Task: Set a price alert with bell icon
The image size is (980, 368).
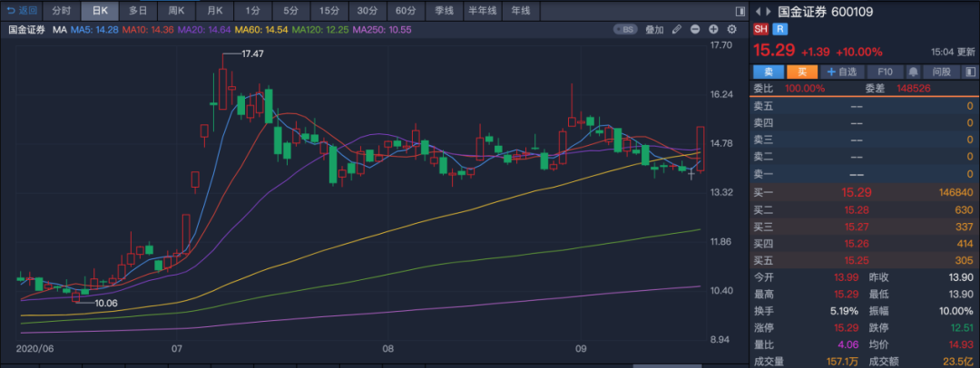Action: coord(913,72)
